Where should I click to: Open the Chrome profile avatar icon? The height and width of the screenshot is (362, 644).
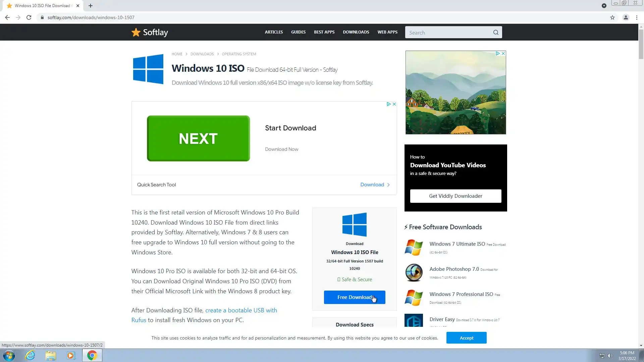pos(626,17)
